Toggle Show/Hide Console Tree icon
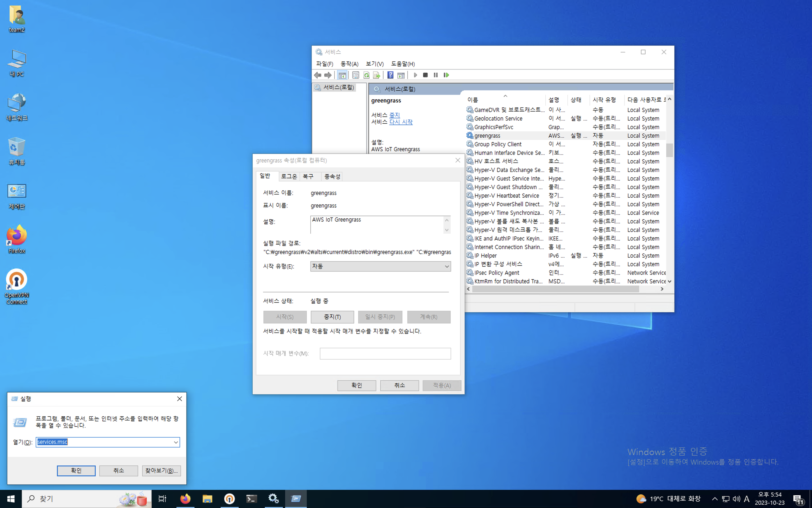 342,75
